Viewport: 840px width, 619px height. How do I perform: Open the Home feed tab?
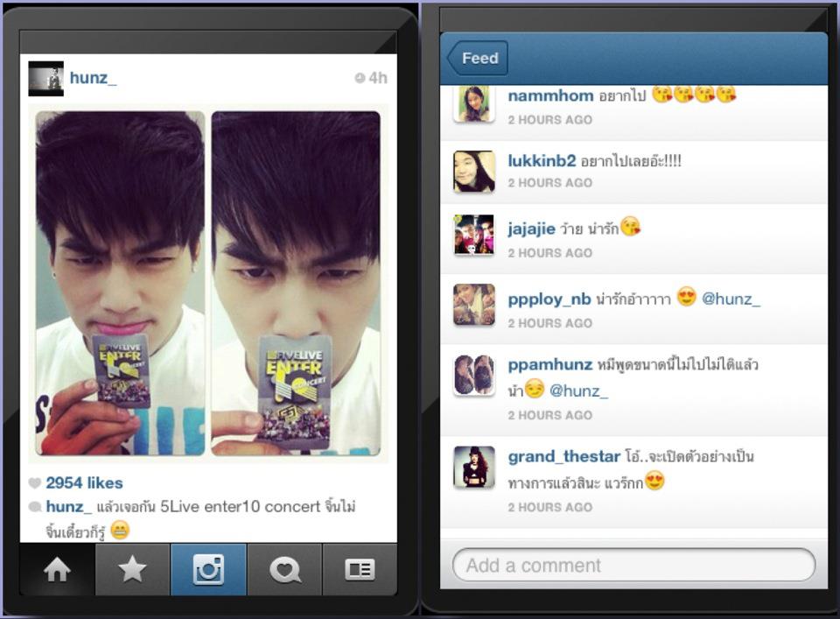(58, 569)
